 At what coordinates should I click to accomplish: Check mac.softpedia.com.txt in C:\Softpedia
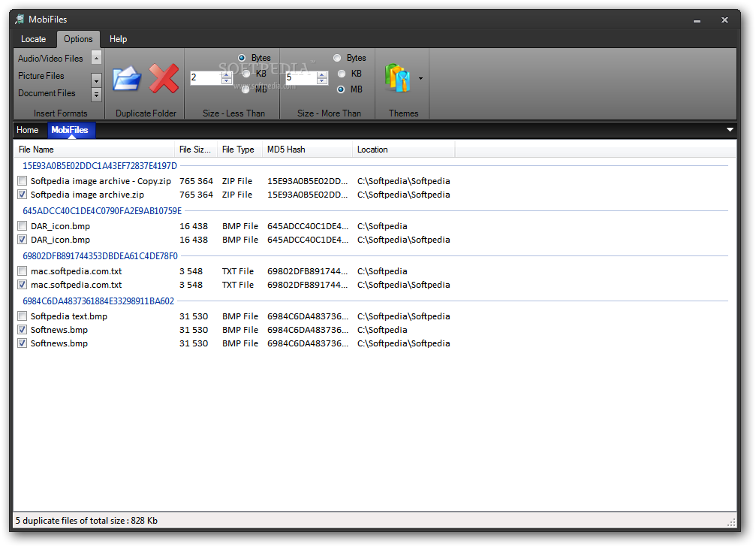(x=23, y=271)
